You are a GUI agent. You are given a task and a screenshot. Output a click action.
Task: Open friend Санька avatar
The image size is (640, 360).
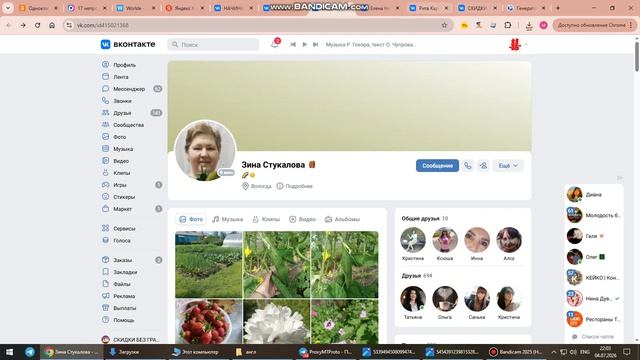(477, 299)
